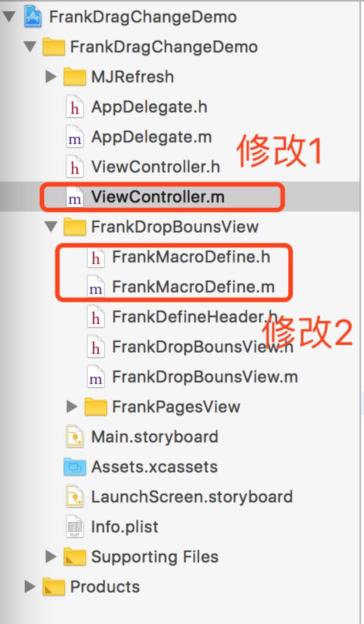The width and height of the screenshot is (364, 624).
Task: Click the Main.storyboard file icon
Action: tap(75, 437)
